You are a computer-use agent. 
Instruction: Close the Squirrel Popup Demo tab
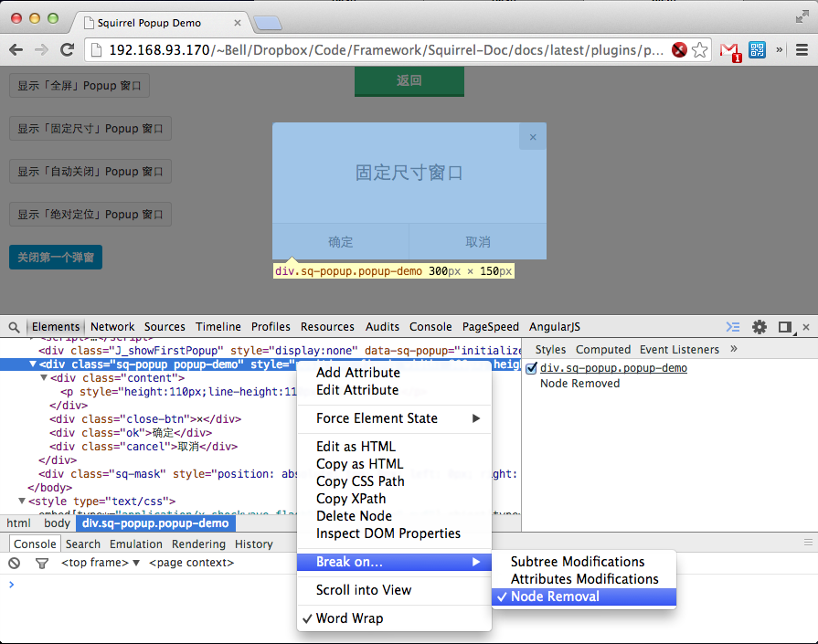point(238,23)
